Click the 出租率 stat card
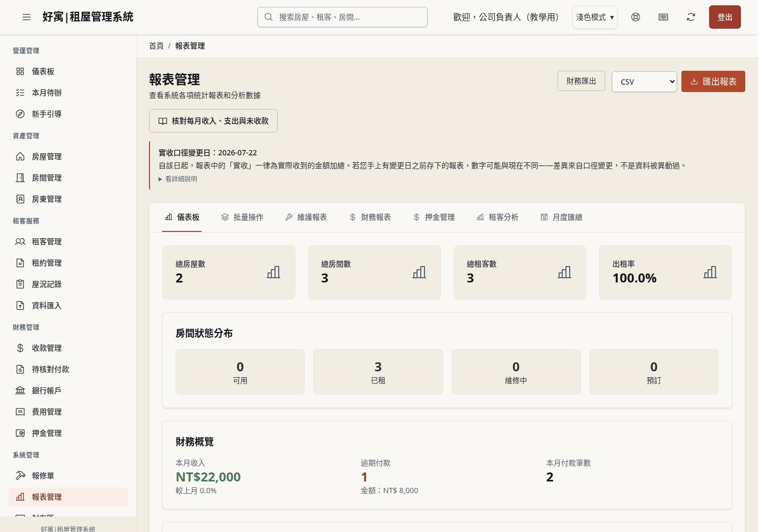 click(x=665, y=272)
